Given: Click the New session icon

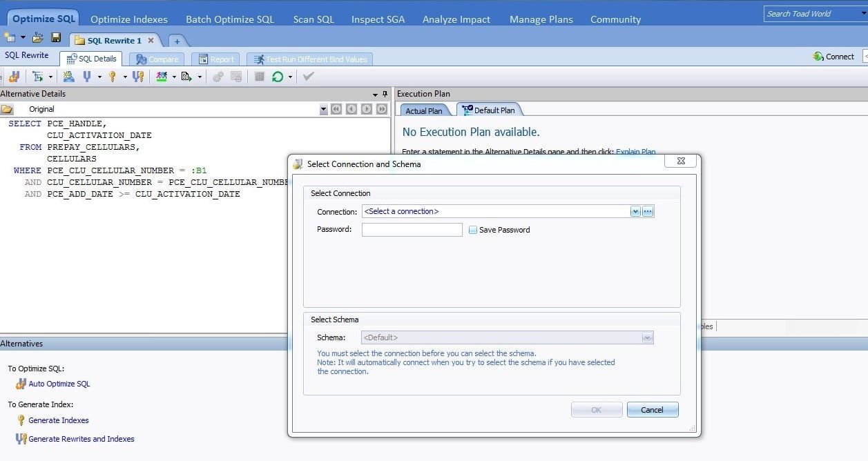Looking at the screenshot, I should point(10,37).
